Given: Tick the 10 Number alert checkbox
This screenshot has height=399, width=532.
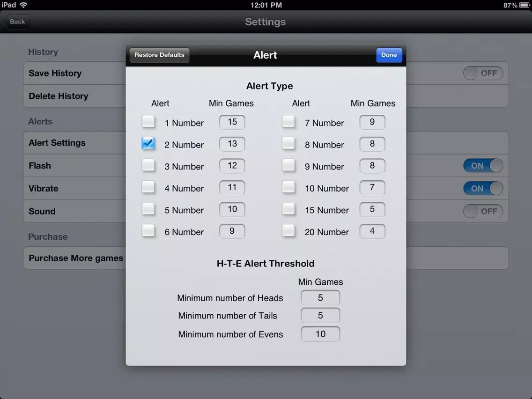Looking at the screenshot, I should point(288,187).
